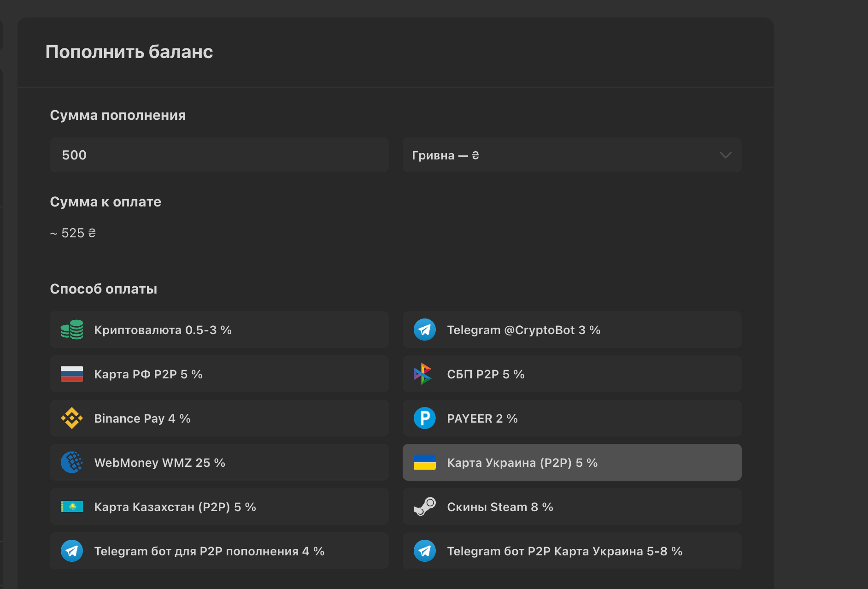Click the Steam logo icon
This screenshot has width=868, height=589.
424,507
